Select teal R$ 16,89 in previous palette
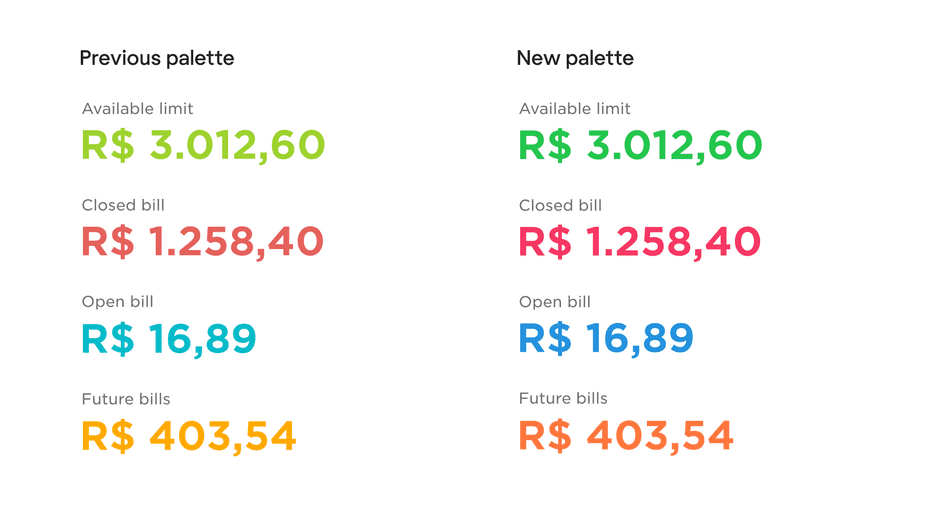 tap(169, 339)
